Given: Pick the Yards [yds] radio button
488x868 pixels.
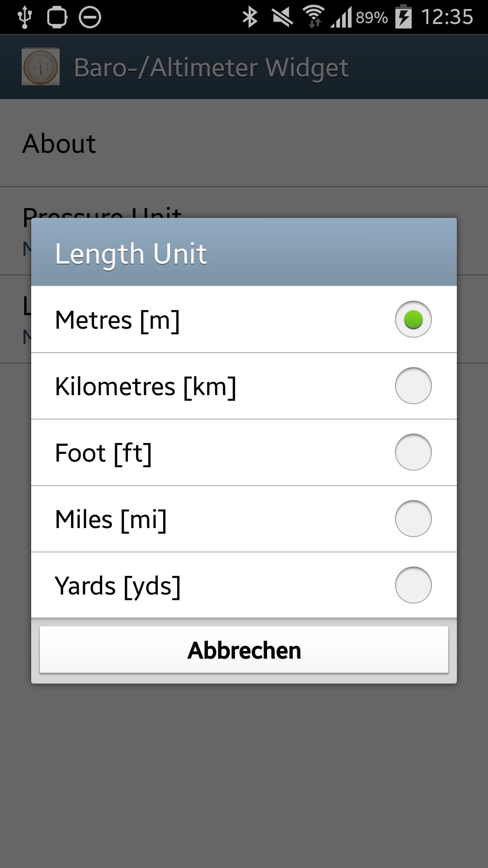Looking at the screenshot, I should point(413,585).
